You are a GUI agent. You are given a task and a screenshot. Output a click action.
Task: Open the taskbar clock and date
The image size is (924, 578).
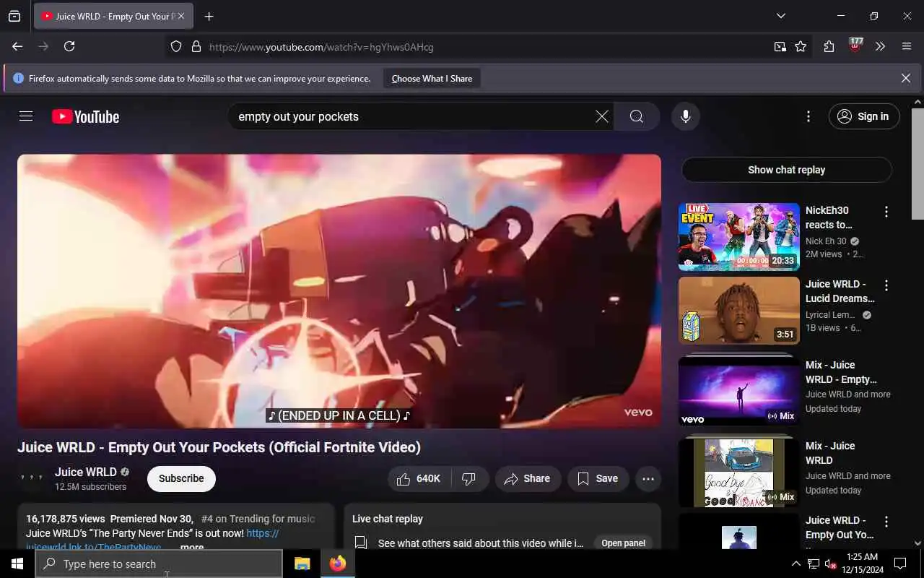[862, 564]
